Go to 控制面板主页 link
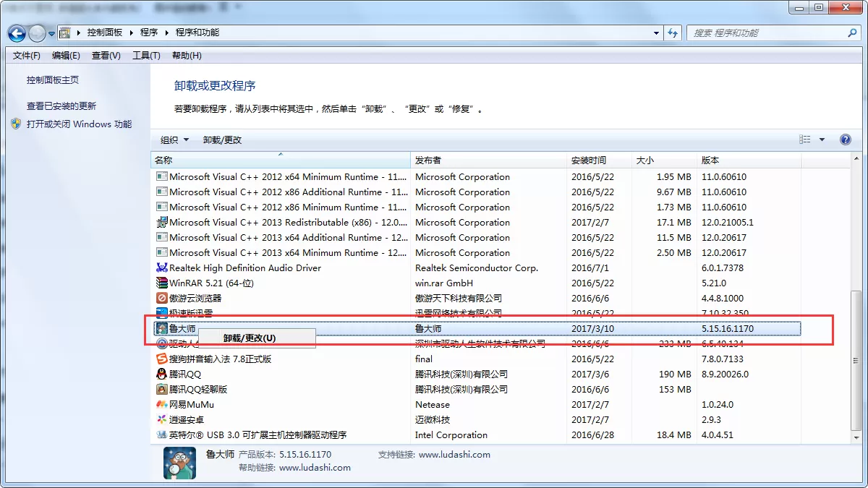The height and width of the screenshot is (488, 868). (x=53, y=80)
